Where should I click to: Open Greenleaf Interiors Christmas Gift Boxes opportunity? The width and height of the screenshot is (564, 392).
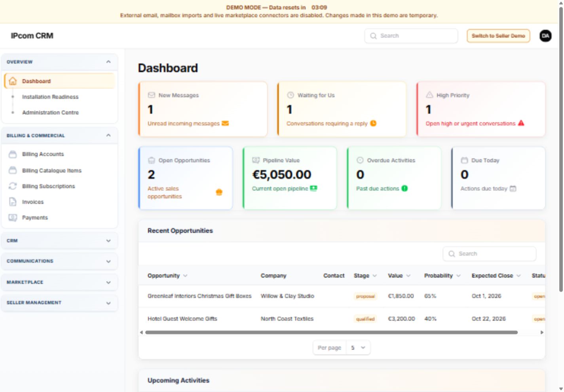(199, 296)
